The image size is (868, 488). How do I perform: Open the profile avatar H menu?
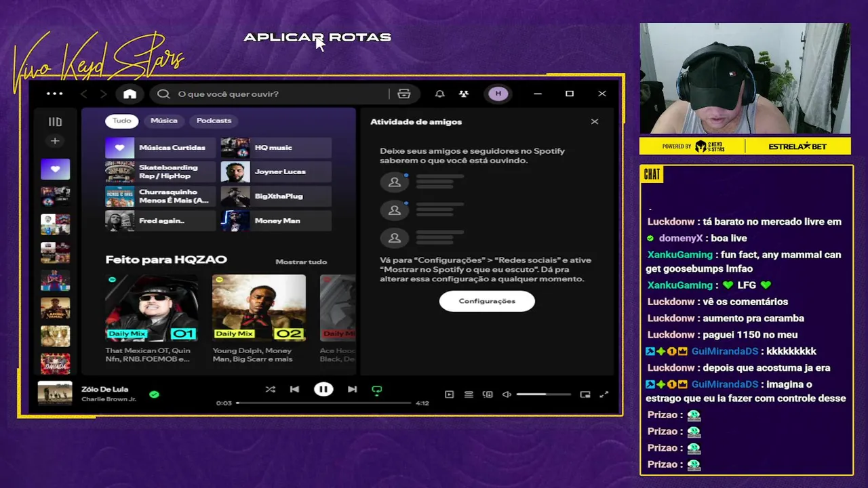coord(498,94)
